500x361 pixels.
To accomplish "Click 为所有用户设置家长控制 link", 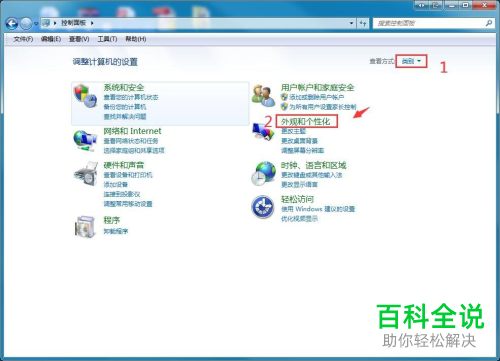I will click(x=322, y=107).
